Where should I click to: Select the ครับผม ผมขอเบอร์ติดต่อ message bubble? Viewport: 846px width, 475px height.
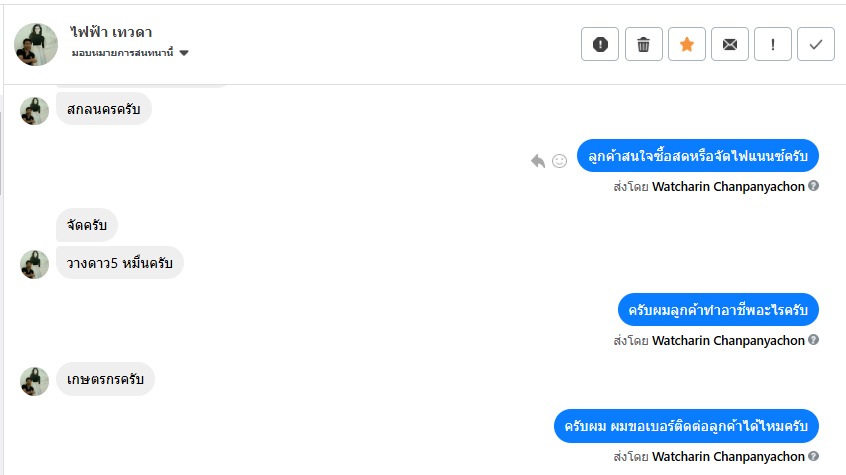tap(687, 426)
